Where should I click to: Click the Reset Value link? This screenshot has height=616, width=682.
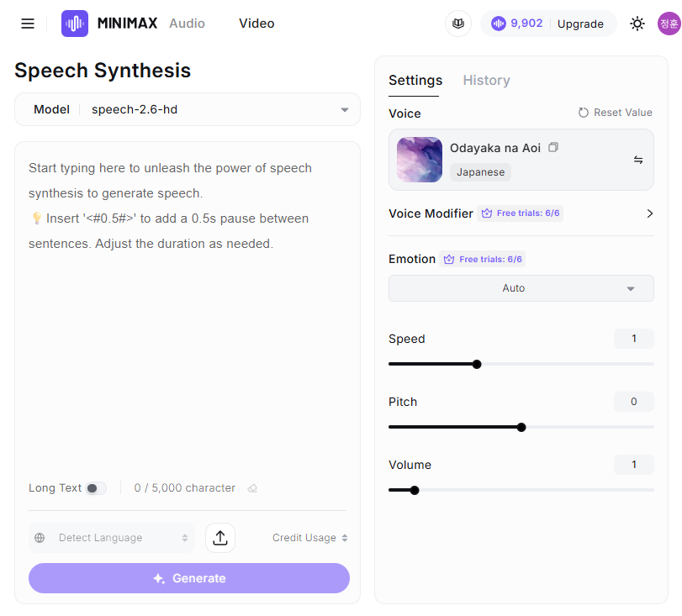(x=615, y=113)
